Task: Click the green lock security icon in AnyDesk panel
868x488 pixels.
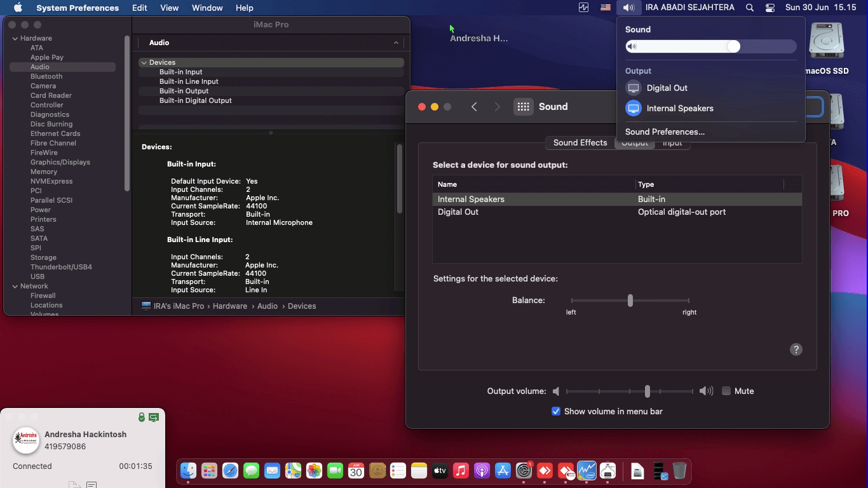Action: click(x=142, y=417)
